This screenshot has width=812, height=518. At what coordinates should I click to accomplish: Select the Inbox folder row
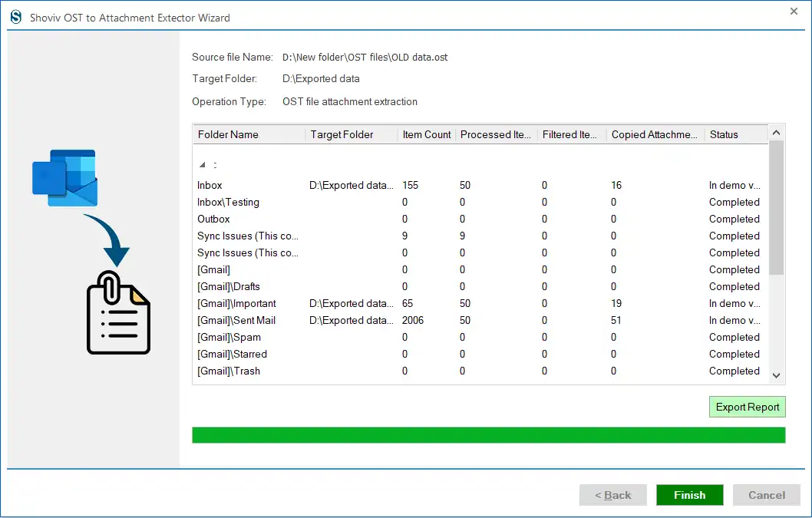point(480,185)
